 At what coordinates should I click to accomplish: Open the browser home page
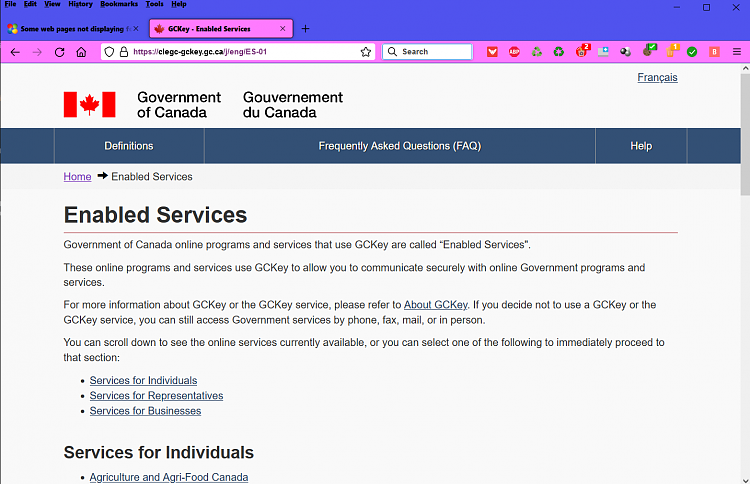coord(81,52)
